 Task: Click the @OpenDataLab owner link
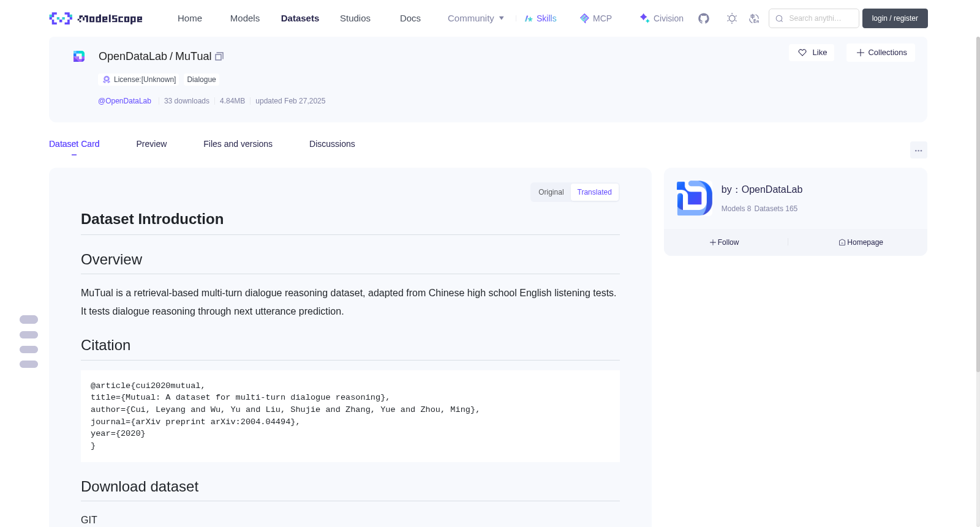pyautogui.click(x=124, y=101)
